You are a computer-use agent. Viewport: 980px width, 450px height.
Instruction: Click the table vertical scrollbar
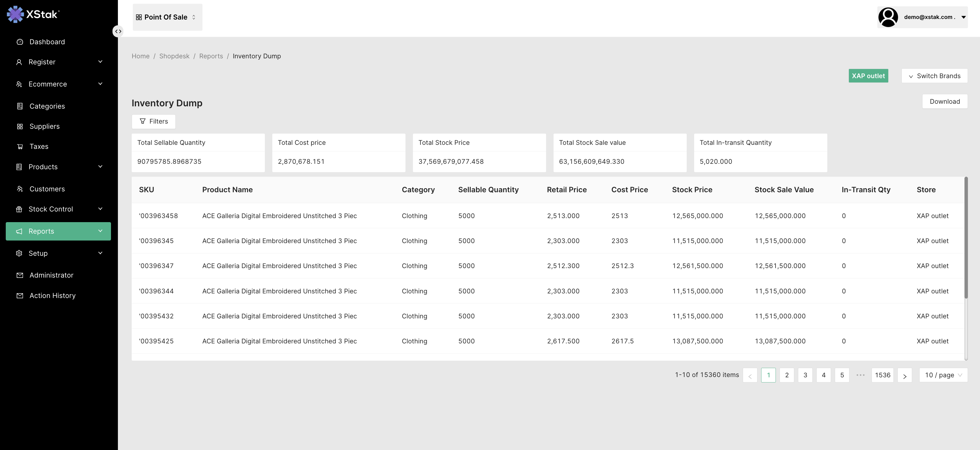point(966,238)
